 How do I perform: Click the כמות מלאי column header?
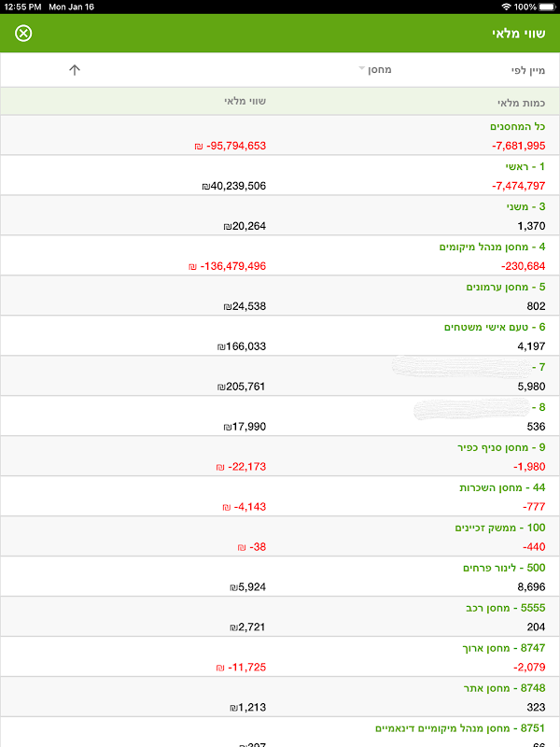point(521,103)
